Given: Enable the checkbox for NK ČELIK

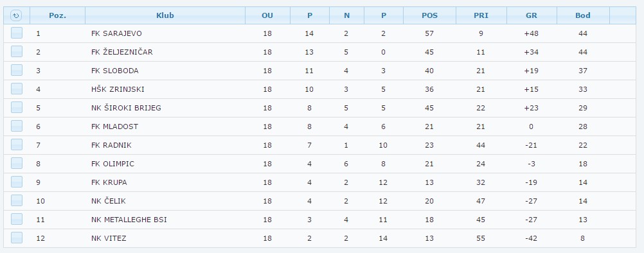Looking at the screenshot, I should (17, 200).
